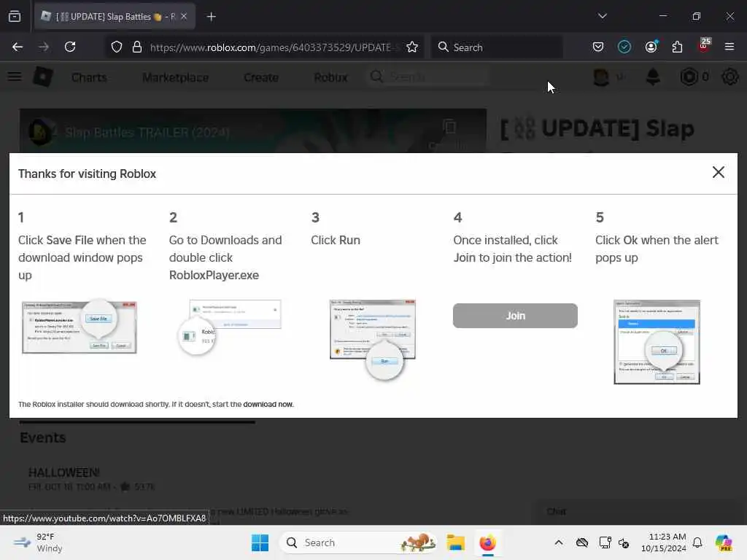
Task: Click the download now link
Action: coord(268,404)
